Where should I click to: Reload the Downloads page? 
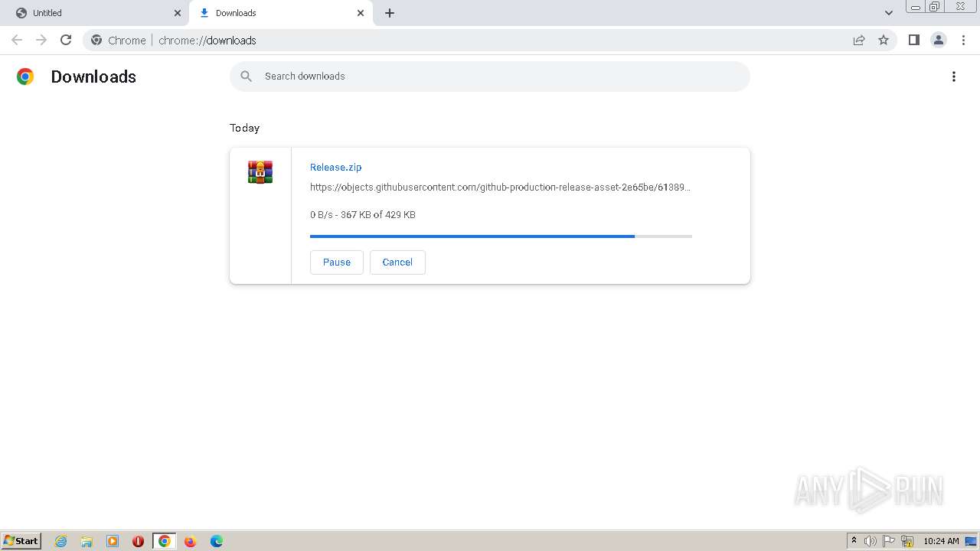(66, 40)
